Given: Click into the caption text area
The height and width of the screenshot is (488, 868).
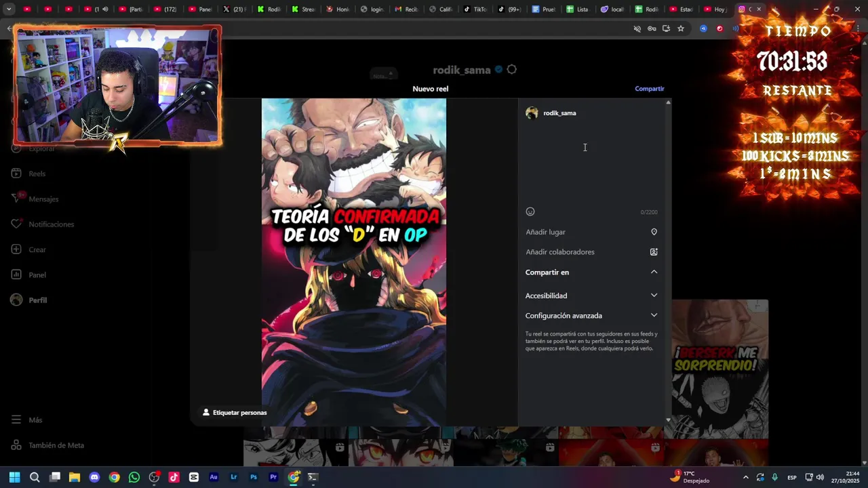Looking at the screenshot, I should (x=591, y=163).
